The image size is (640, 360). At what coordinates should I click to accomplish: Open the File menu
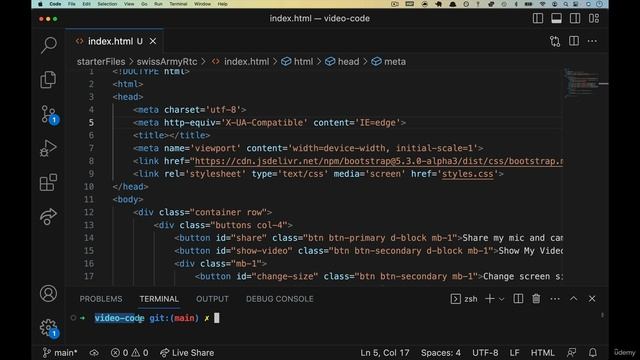coord(72,4)
